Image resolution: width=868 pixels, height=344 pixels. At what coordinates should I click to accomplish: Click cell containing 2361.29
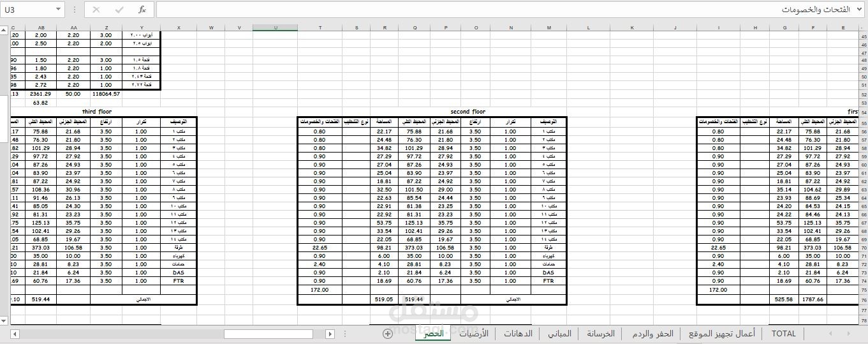coord(41,93)
